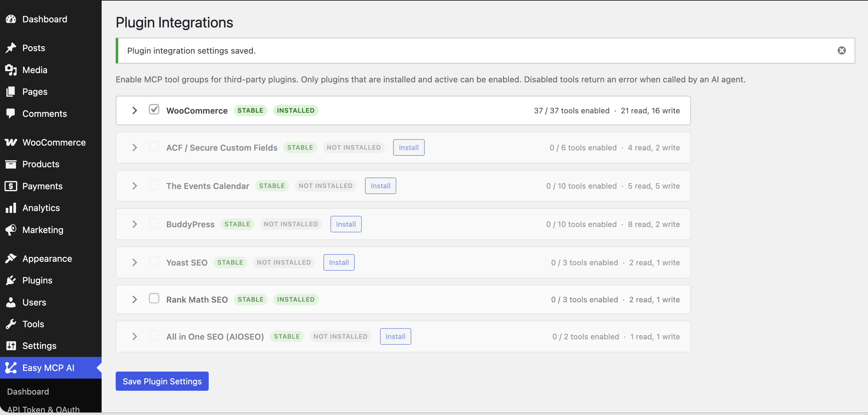Viewport: 868px width, 415px height.
Task: Dismiss the settings saved notice
Action: pos(841,50)
